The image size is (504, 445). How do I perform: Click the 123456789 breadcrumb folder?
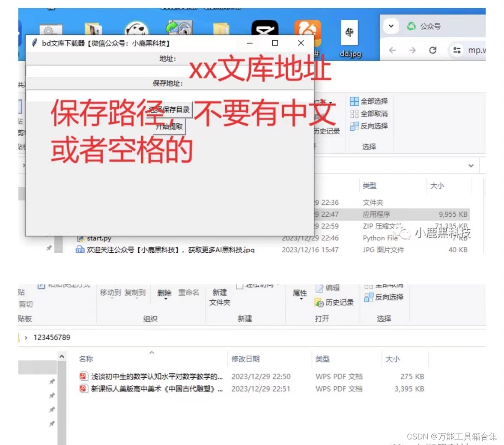coord(52,337)
